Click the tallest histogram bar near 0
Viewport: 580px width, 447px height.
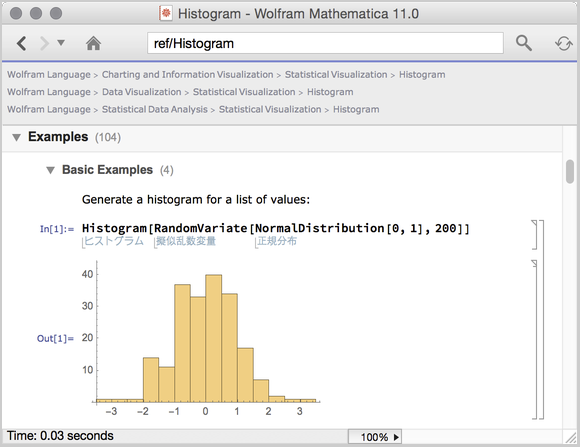[x=213, y=338]
